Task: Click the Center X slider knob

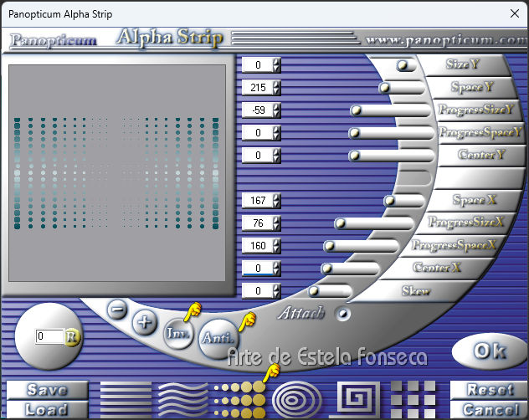Action: tap(326, 269)
